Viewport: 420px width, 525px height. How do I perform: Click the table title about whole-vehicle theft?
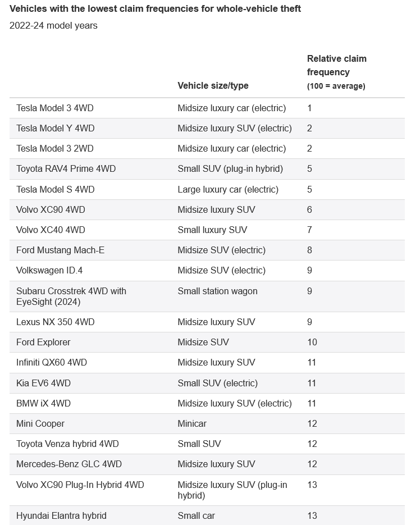(155, 9)
